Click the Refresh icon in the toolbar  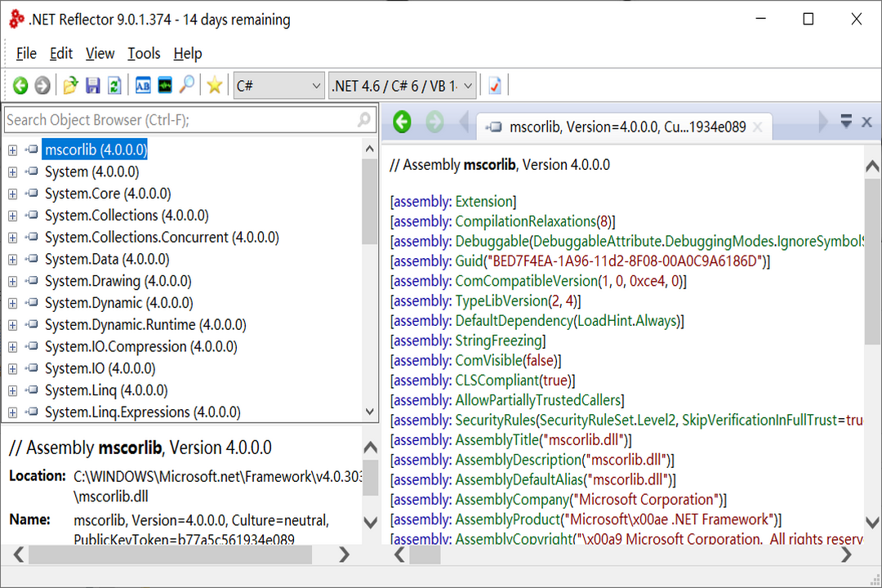click(114, 86)
